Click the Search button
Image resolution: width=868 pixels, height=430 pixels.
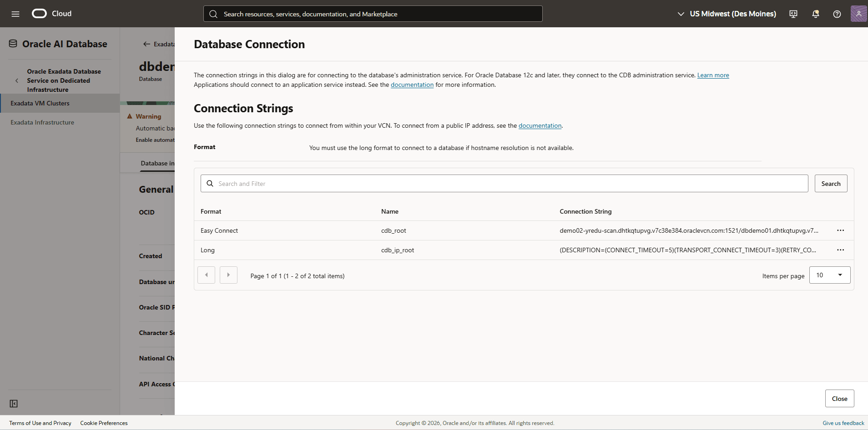(831, 183)
